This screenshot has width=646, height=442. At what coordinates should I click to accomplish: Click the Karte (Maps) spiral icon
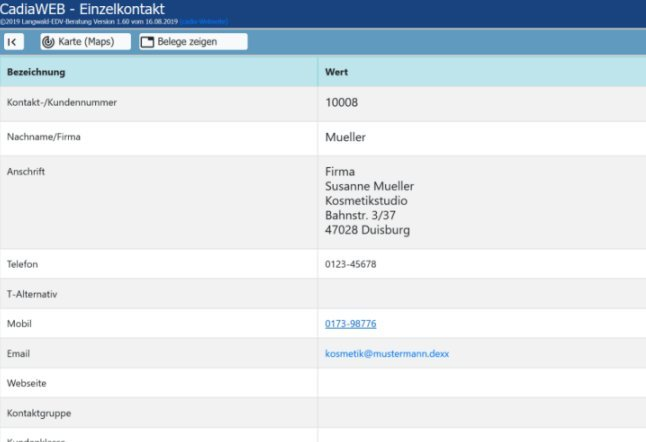click(x=48, y=42)
